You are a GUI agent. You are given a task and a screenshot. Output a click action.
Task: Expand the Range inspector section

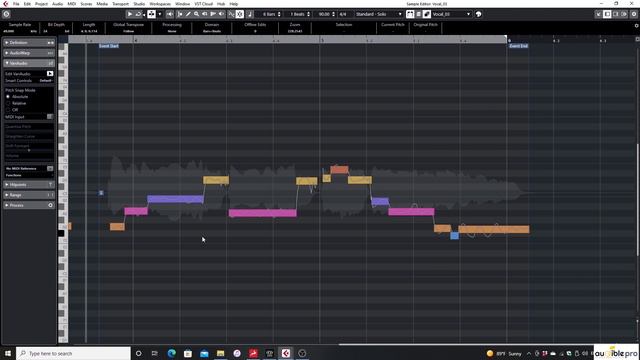[x=29, y=195]
